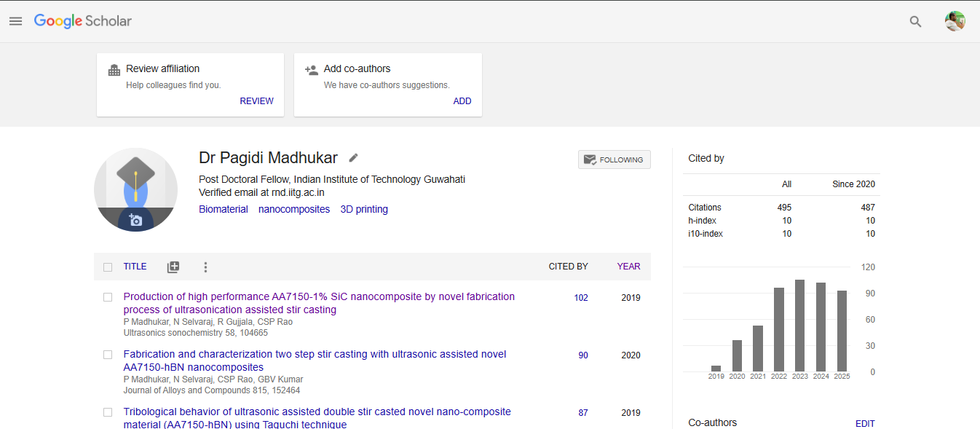Sort by TITLE column header
Screen dimensions: 980x429
135,267
